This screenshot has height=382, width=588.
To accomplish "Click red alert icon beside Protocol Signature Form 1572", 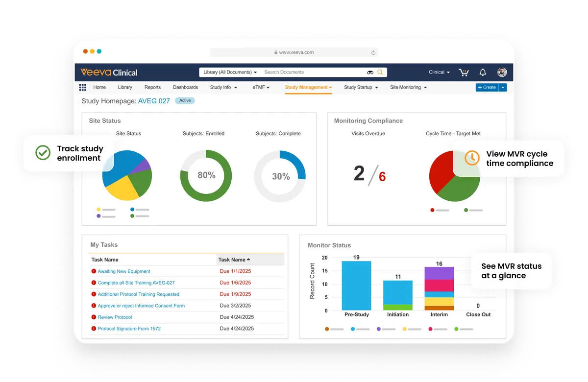I will tap(94, 329).
